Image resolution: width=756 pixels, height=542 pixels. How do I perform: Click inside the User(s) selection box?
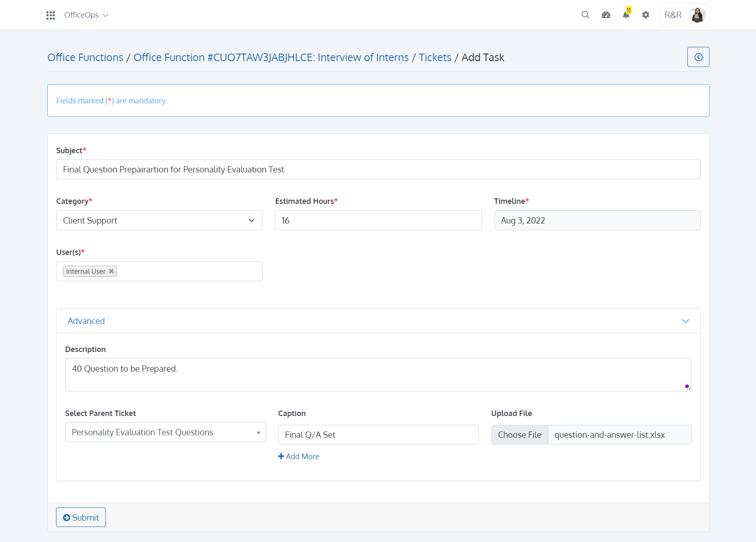coord(159,271)
